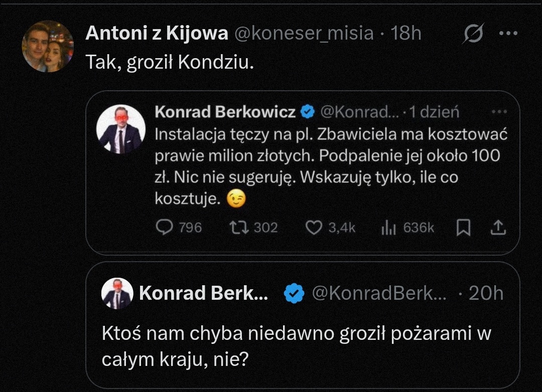Like the post with 3,4k likes
The image size is (542, 392).
(314, 228)
